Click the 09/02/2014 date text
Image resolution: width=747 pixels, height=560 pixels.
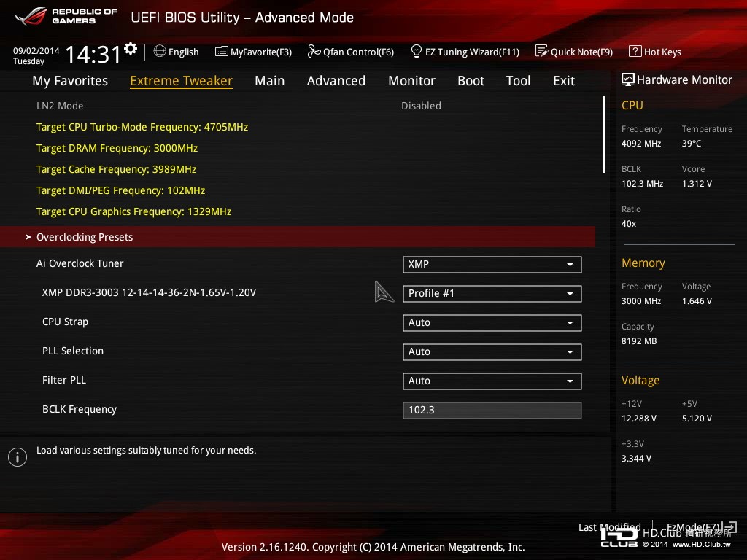pyautogui.click(x=36, y=50)
